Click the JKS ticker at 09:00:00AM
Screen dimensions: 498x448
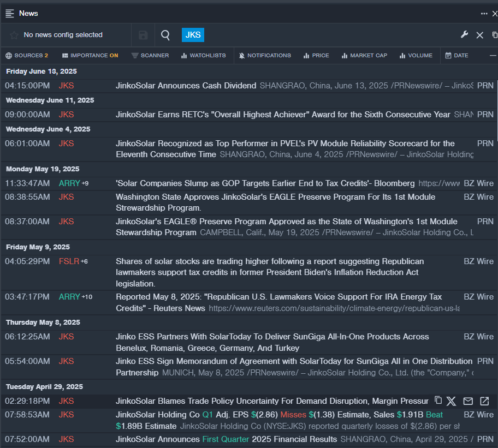tap(67, 115)
